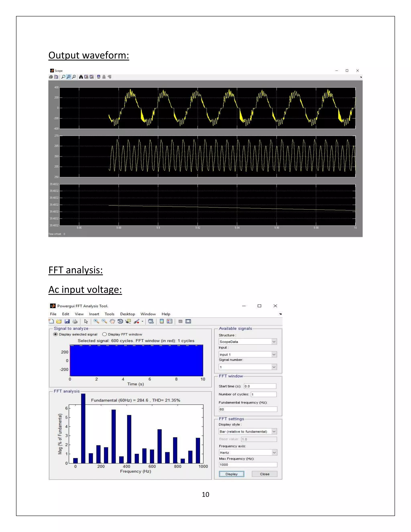The width and height of the screenshot is (411, 532).
Task: Click the lock axes selection icon in Scope
Action: 104,77
